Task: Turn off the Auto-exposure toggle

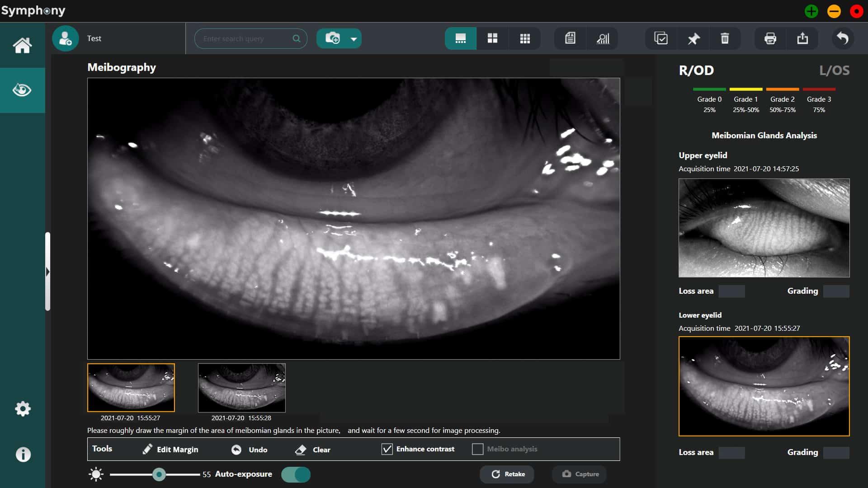Action: pyautogui.click(x=296, y=474)
